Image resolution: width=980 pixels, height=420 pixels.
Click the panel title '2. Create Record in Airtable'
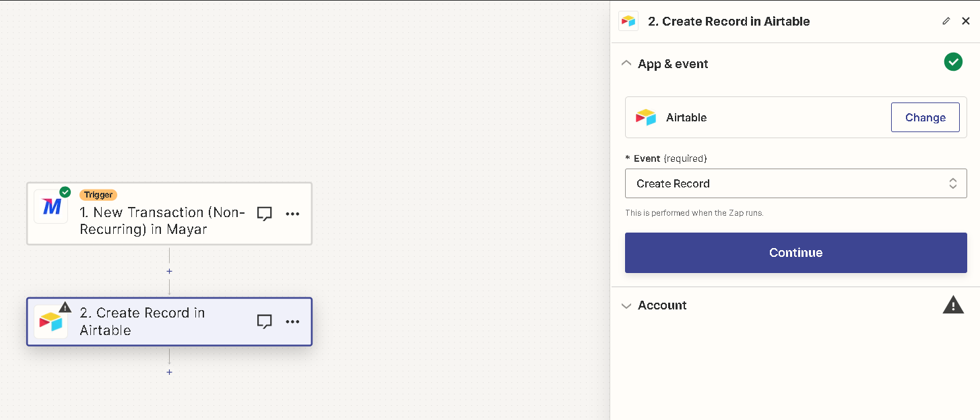tap(729, 21)
